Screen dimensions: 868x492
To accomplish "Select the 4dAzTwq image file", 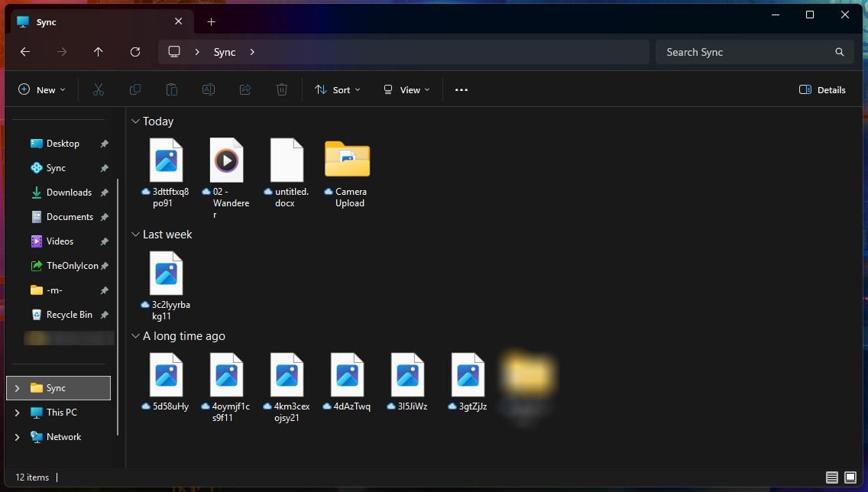I will click(347, 383).
